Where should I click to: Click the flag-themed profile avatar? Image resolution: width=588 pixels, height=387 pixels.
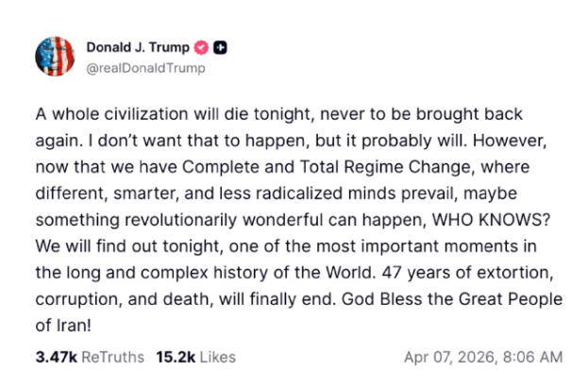[55, 57]
